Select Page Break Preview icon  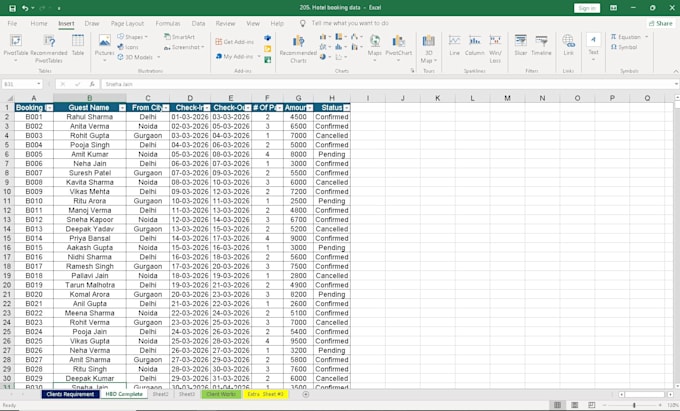[592, 404]
